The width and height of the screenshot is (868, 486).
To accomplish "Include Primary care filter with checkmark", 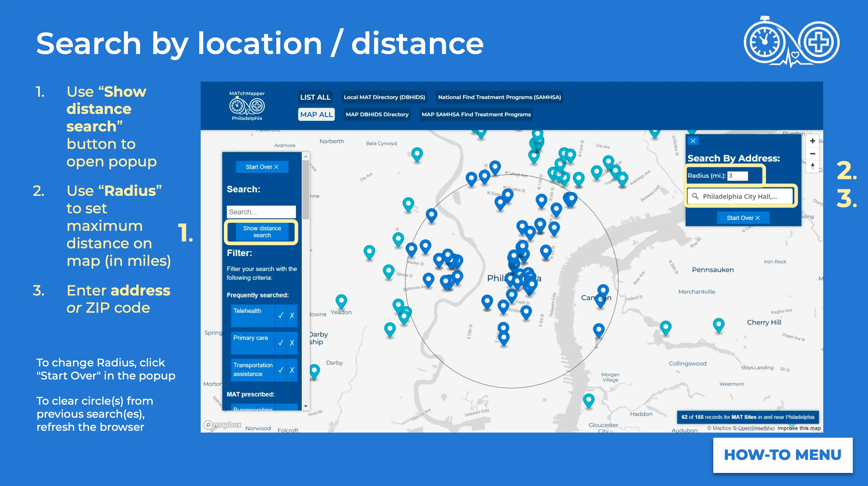I will (x=281, y=343).
